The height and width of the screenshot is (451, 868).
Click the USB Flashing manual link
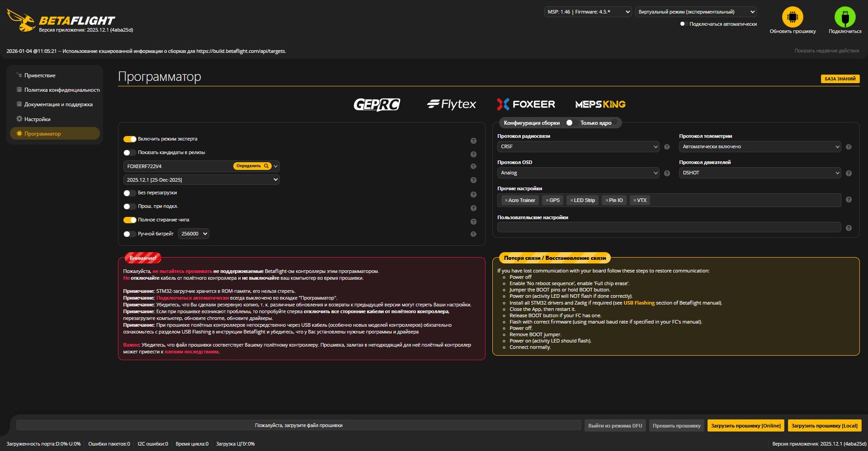[x=639, y=303]
